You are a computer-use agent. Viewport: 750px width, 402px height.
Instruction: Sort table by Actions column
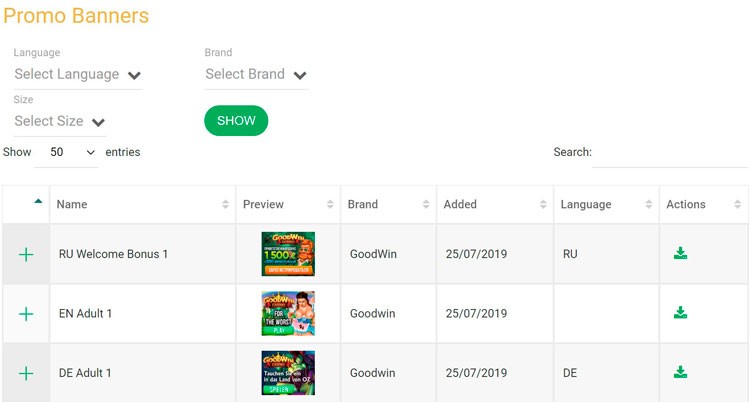click(x=703, y=204)
